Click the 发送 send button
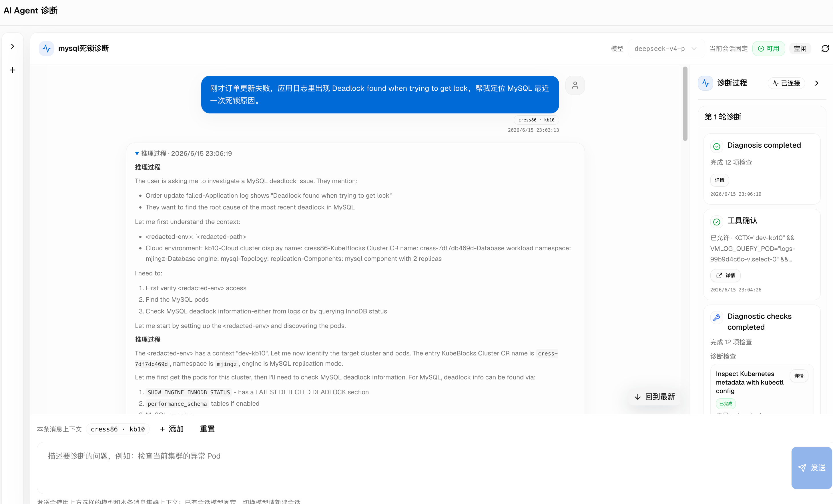This screenshot has height=504, width=833. pos(811,468)
